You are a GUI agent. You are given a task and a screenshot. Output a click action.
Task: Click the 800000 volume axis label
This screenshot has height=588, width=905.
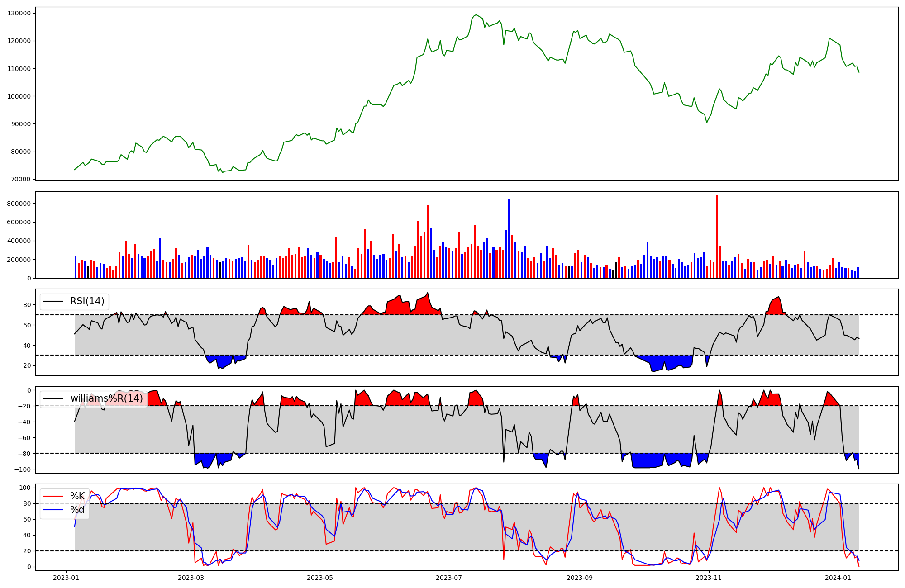pos(19,204)
